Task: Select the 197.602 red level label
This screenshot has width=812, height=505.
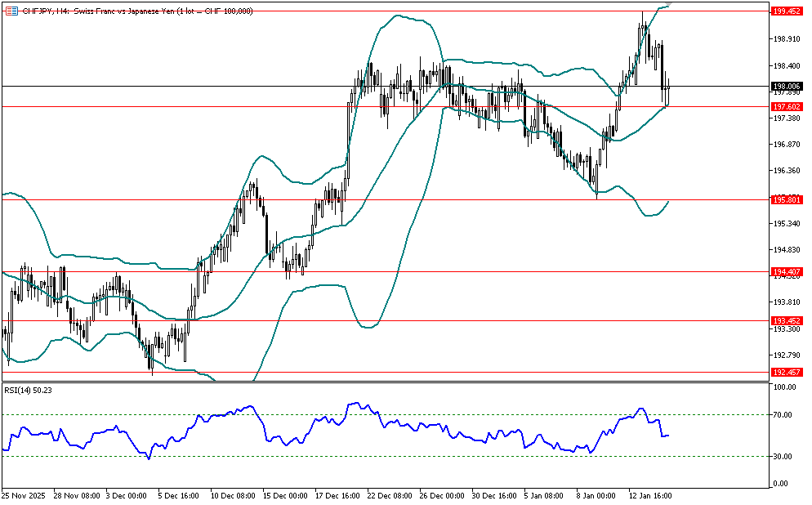Action: click(785, 106)
